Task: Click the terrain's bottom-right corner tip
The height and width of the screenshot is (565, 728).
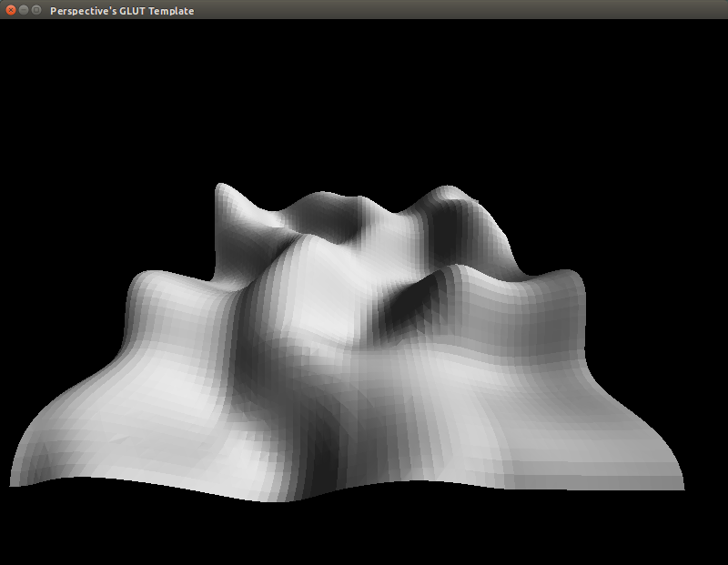Action: pyautogui.click(x=681, y=487)
